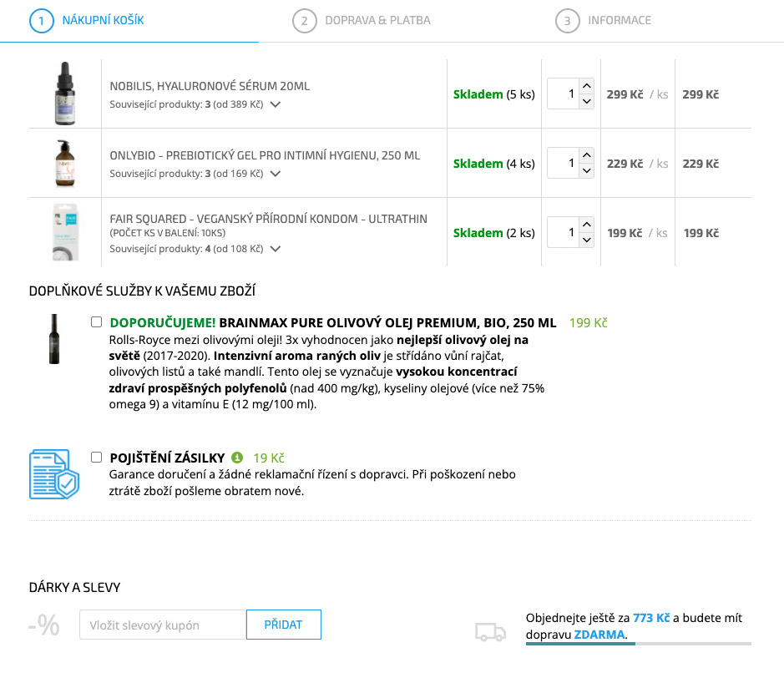Decrease quantity of Nobilis hyaluronové sérum
This screenshot has width=784, height=683.
click(x=587, y=101)
